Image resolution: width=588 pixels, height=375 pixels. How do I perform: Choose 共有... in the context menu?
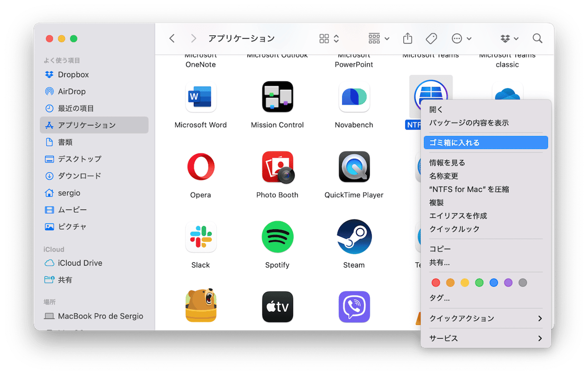(x=485, y=262)
